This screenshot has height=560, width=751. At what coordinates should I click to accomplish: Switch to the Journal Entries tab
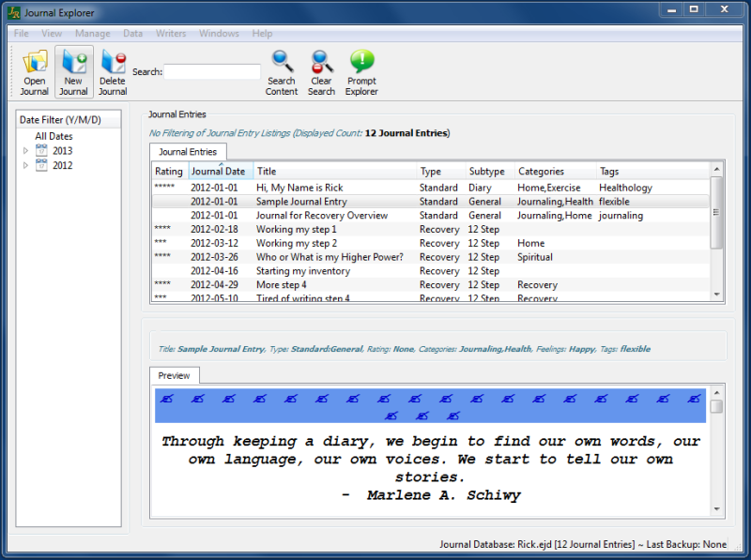[x=188, y=152]
